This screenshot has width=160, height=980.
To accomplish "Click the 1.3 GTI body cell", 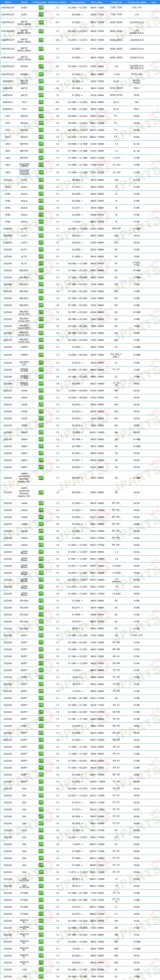I will click(x=116, y=158).
